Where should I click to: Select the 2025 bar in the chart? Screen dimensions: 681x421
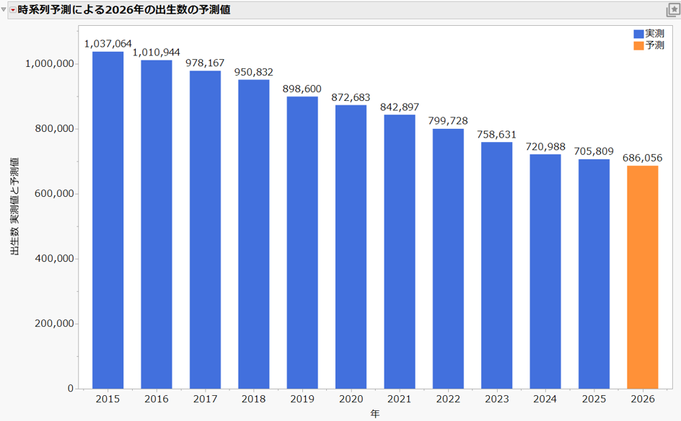coord(594,274)
